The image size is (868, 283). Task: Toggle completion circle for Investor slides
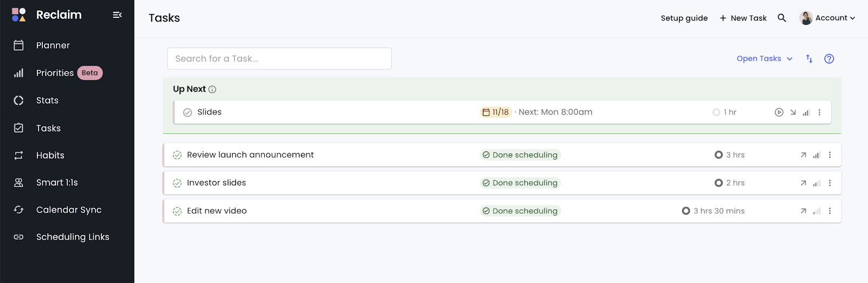(177, 183)
